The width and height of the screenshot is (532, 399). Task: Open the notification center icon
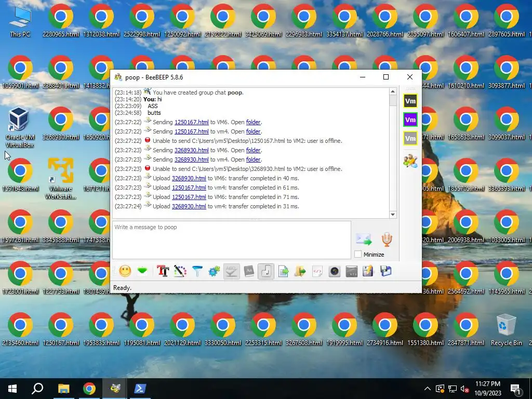pyautogui.click(x=516, y=389)
